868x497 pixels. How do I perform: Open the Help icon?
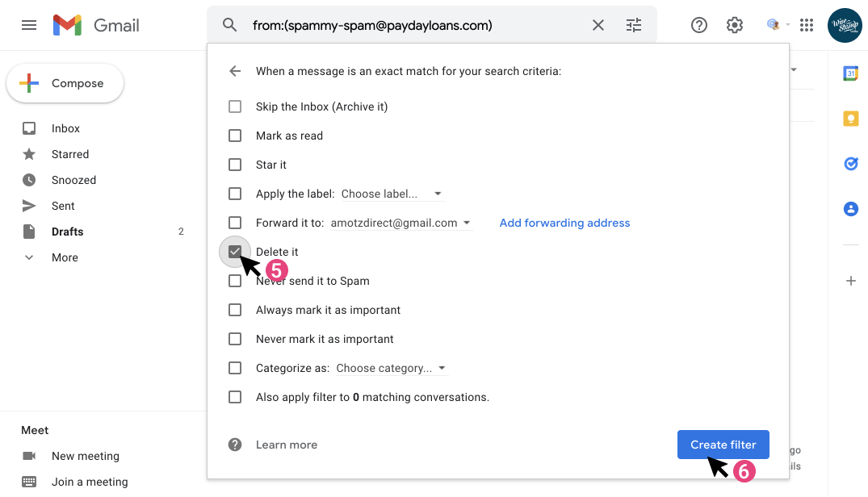pos(698,25)
